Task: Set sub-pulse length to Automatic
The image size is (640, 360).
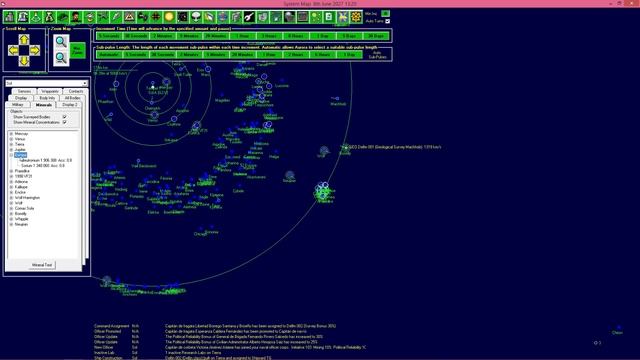Action: tap(109, 55)
